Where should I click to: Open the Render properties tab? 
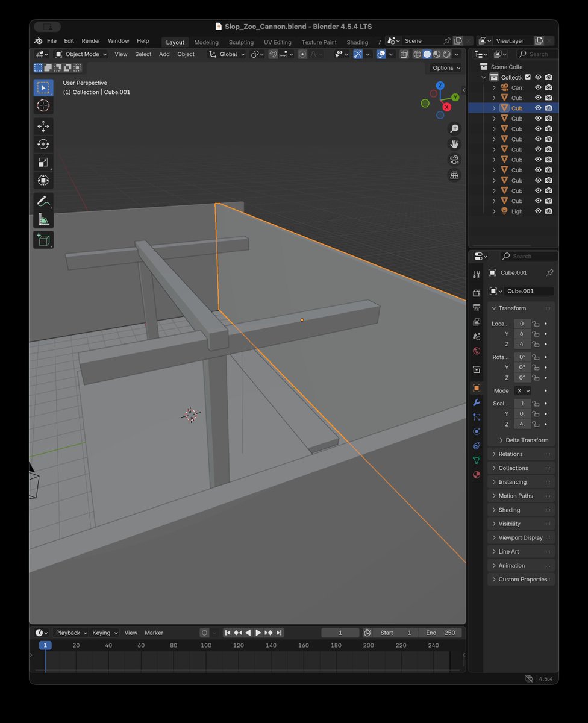(477, 293)
